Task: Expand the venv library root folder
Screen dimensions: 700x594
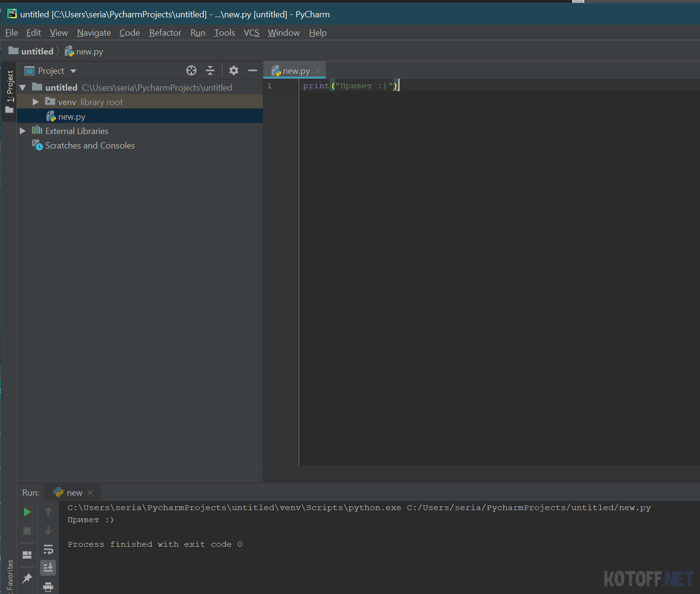Action: click(x=36, y=102)
